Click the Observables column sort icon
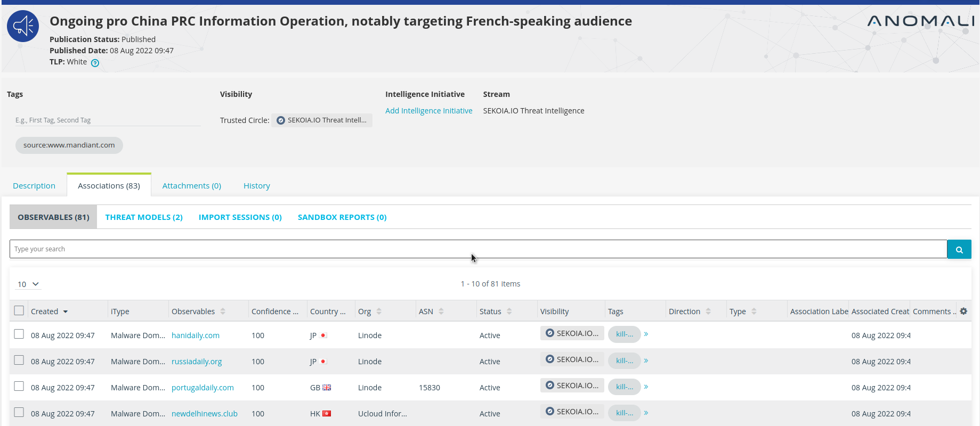 223,312
